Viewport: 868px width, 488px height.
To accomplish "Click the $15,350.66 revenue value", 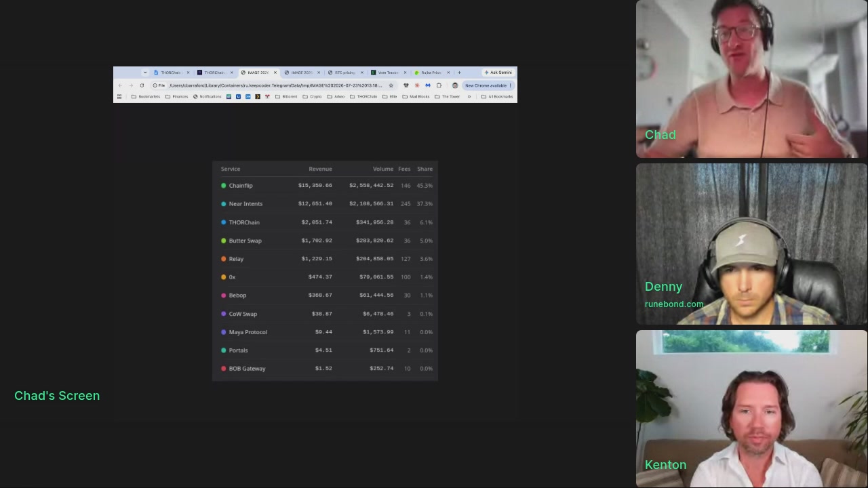I will coord(315,186).
